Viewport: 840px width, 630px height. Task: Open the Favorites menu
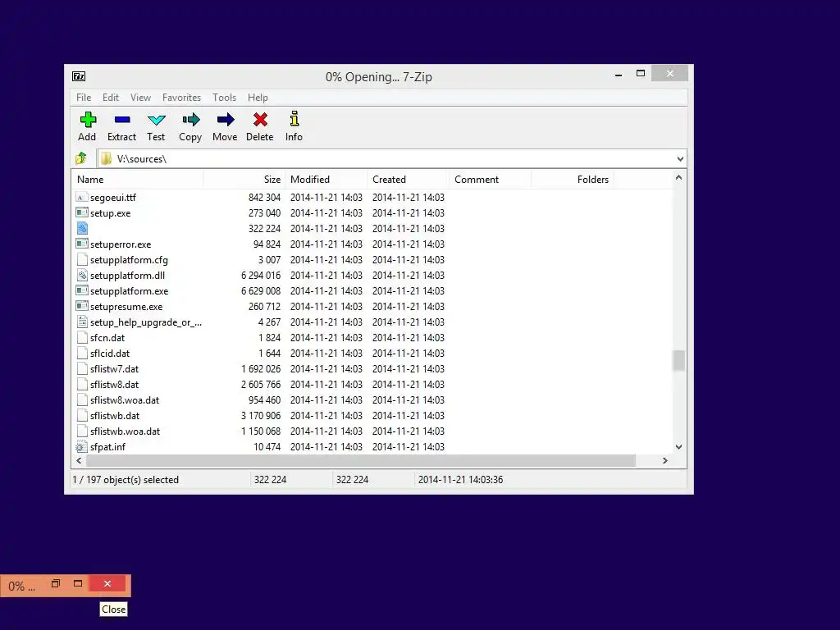(x=181, y=98)
